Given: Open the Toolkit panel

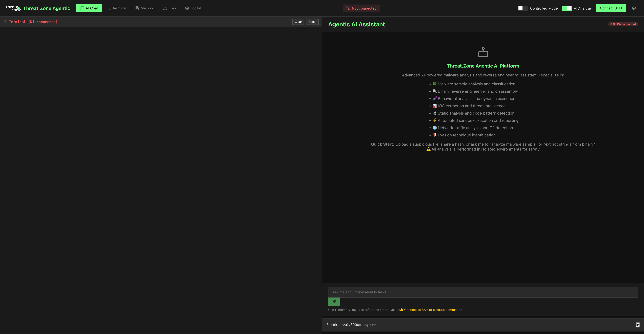Looking at the screenshot, I should tap(193, 8).
